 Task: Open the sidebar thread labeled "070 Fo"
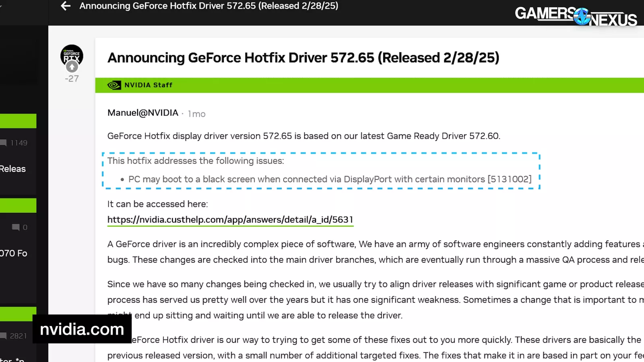[x=14, y=253]
